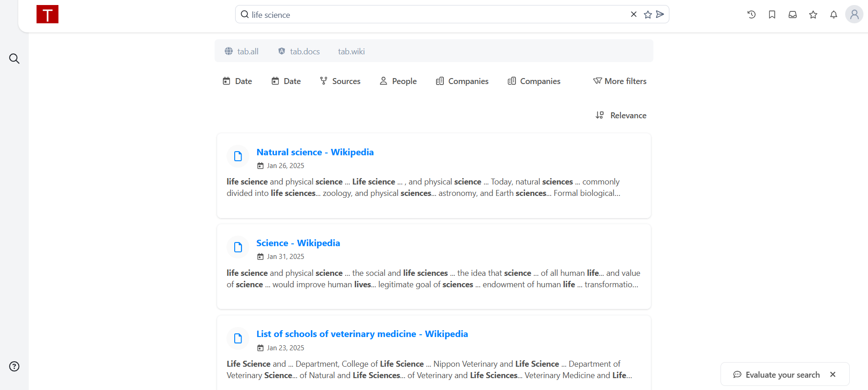This screenshot has width=868, height=390.
Task: Switch to the tab.all tab
Action: pyautogui.click(x=242, y=51)
